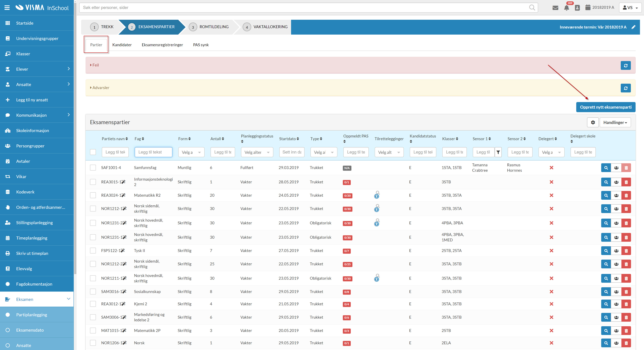
Task: Check the REA3015-1 row checkbox
Action: [x=93, y=182]
